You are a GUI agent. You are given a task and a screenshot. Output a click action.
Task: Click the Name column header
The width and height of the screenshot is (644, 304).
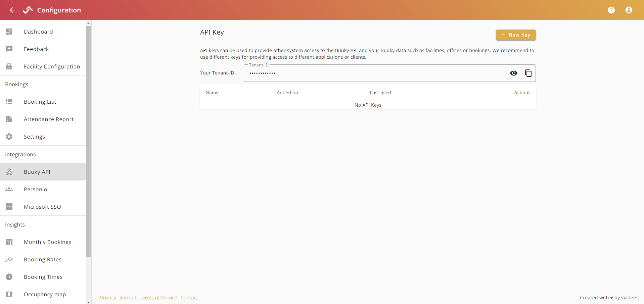click(x=212, y=93)
